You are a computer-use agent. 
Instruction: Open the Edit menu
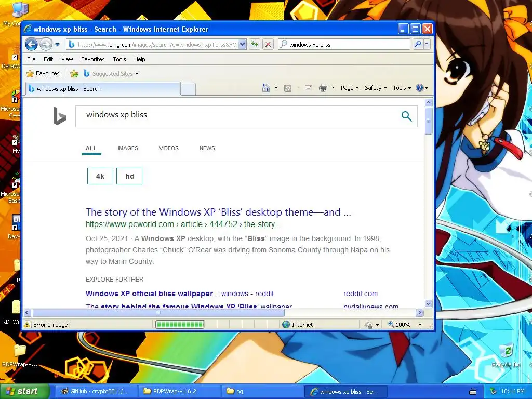pyautogui.click(x=48, y=59)
